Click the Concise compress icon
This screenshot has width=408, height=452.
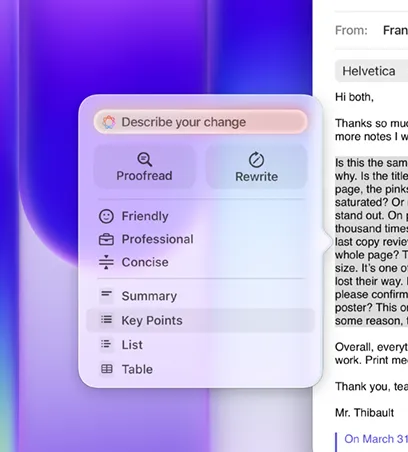point(106,262)
